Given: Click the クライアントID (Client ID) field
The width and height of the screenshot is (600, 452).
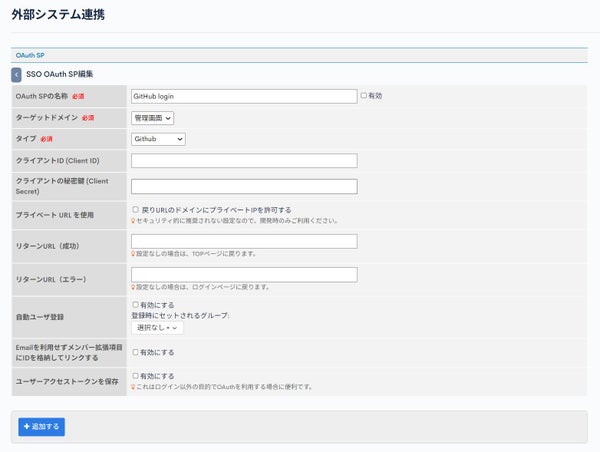Looking at the screenshot, I should point(244,160).
